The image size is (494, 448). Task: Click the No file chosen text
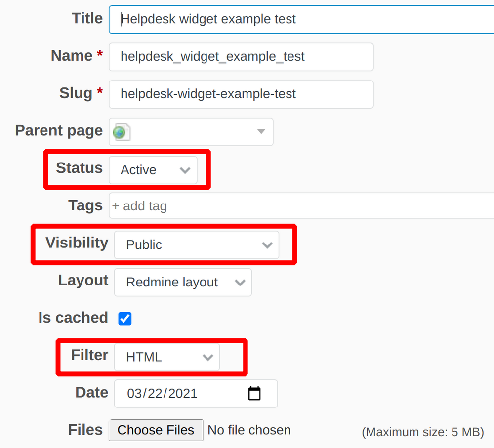click(249, 430)
